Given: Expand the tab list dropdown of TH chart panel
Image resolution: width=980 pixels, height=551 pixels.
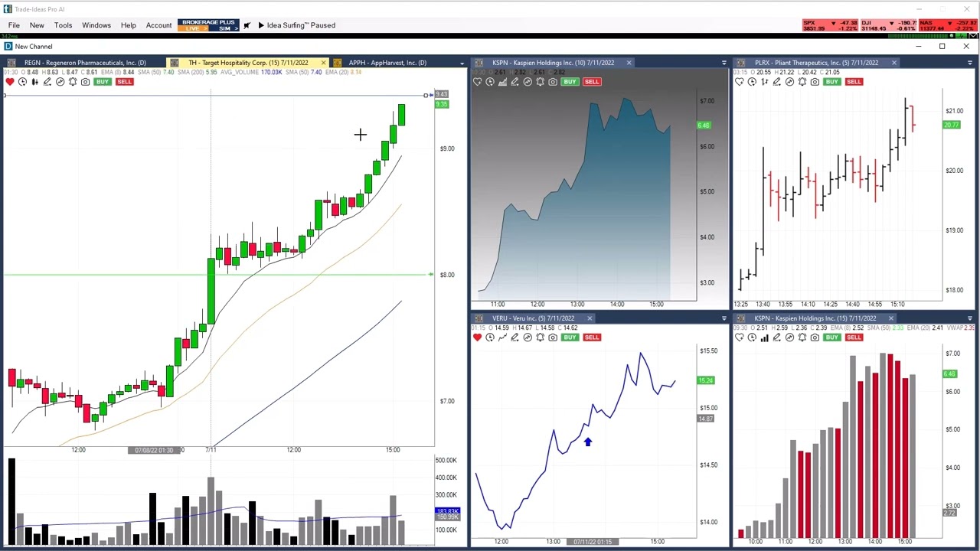Looking at the screenshot, I should pyautogui.click(x=462, y=63).
